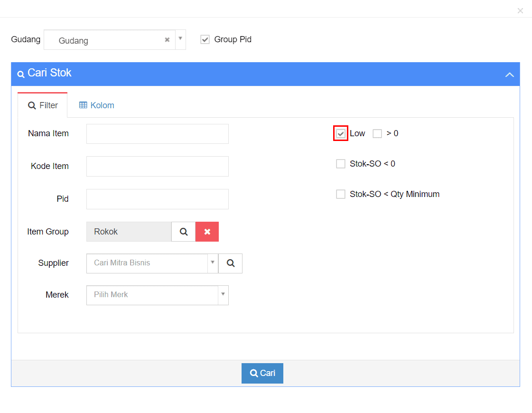Clear Item Group with red X button
Viewport: 532px width, 413px height.
[x=207, y=232]
